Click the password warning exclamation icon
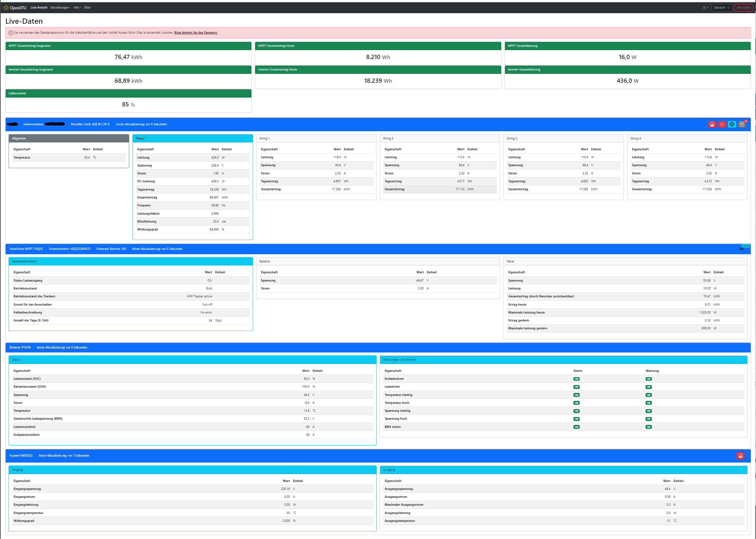This screenshot has width=756, height=539. [11, 33]
